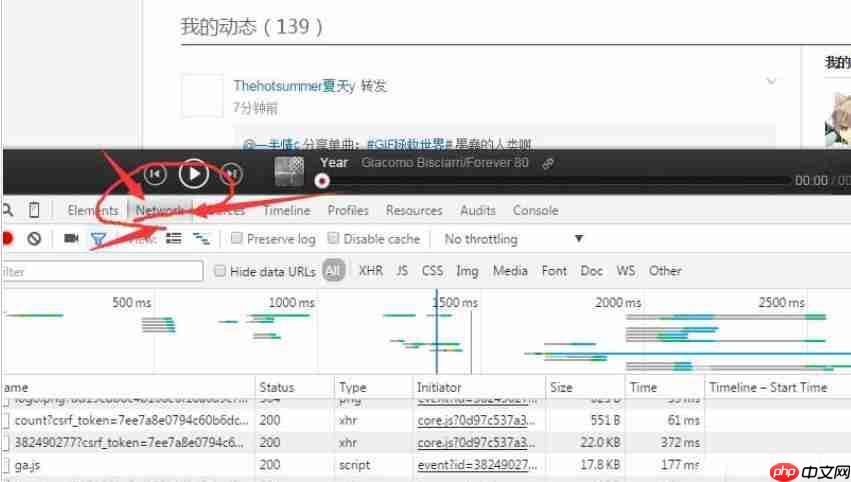
Task: Check the Disable cache option
Action: click(334, 239)
